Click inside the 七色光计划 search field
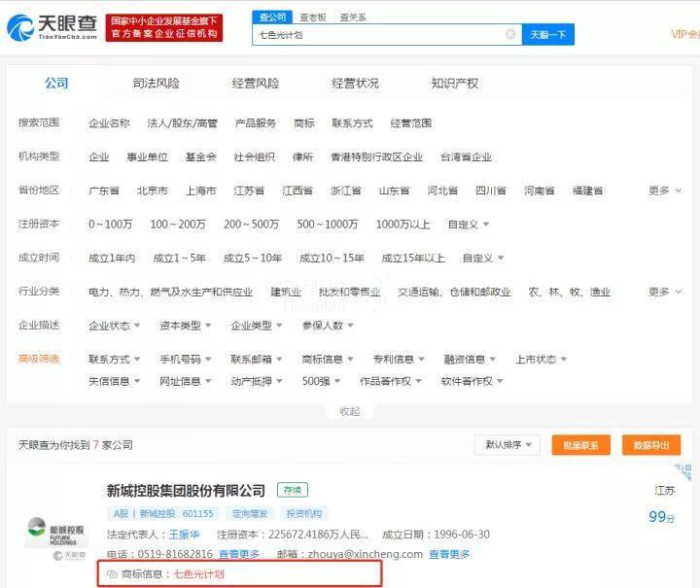 click(x=379, y=34)
